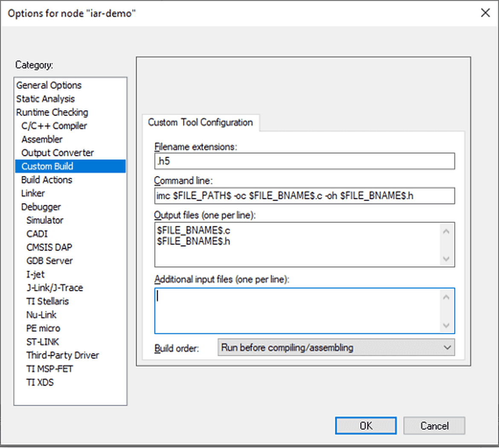Open the C/C++ Compiler category
This screenshot has width=499, height=448.
[53, 125]
